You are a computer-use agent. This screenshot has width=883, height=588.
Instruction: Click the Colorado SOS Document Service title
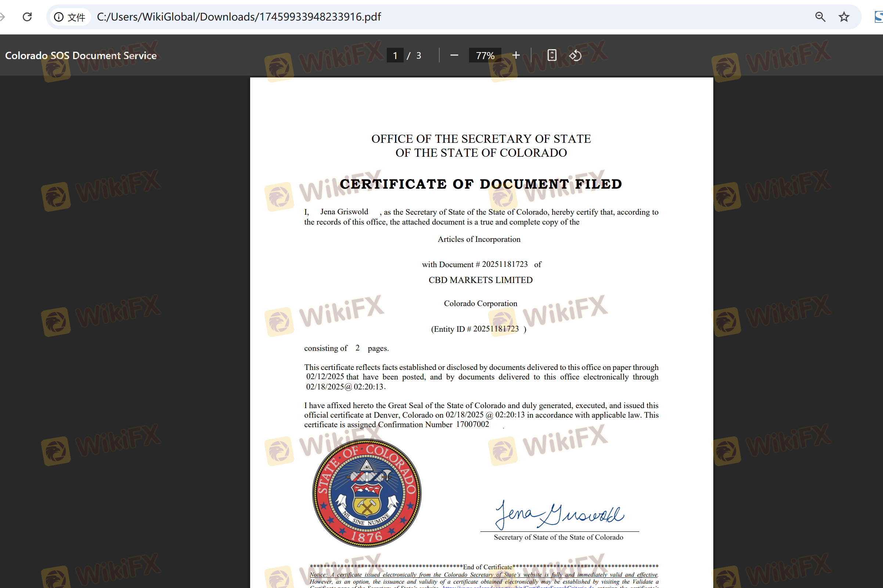tap(81, 55)
